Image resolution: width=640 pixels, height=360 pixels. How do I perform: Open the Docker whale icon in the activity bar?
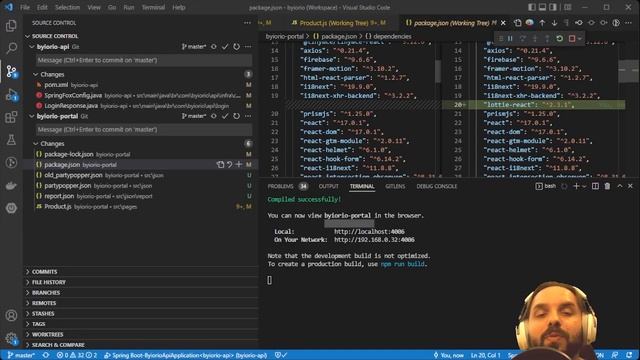coord(11,186)
